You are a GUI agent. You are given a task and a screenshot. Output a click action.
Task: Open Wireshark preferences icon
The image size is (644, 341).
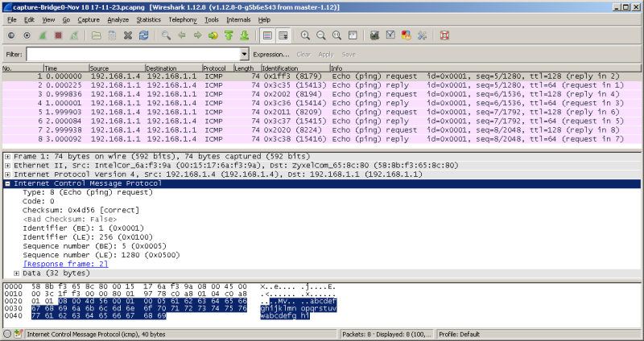click(x=422, y=35)
